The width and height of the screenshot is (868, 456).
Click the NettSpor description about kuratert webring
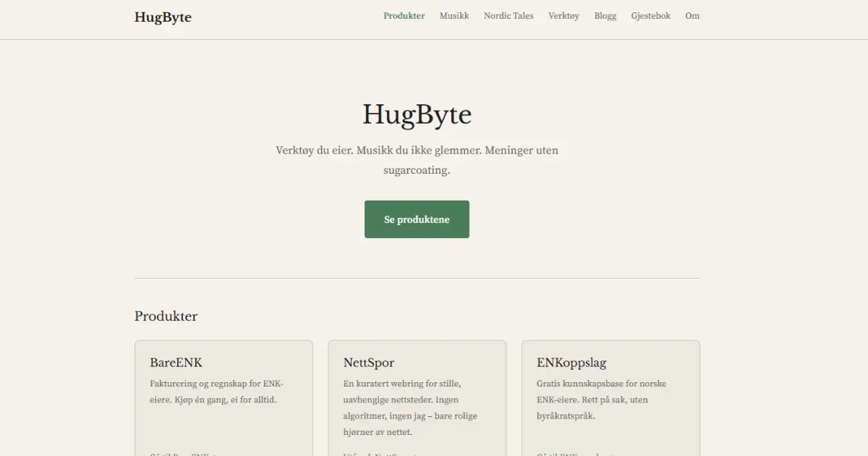(411, 408)
